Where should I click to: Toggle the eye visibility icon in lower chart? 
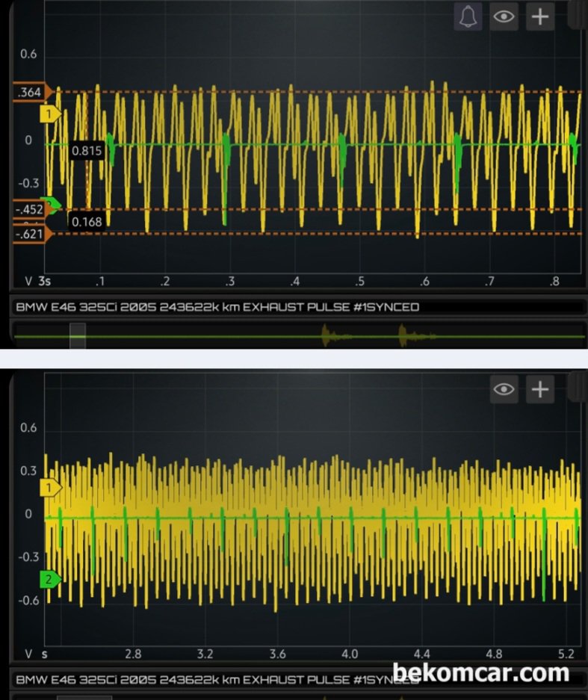point(504,388)
